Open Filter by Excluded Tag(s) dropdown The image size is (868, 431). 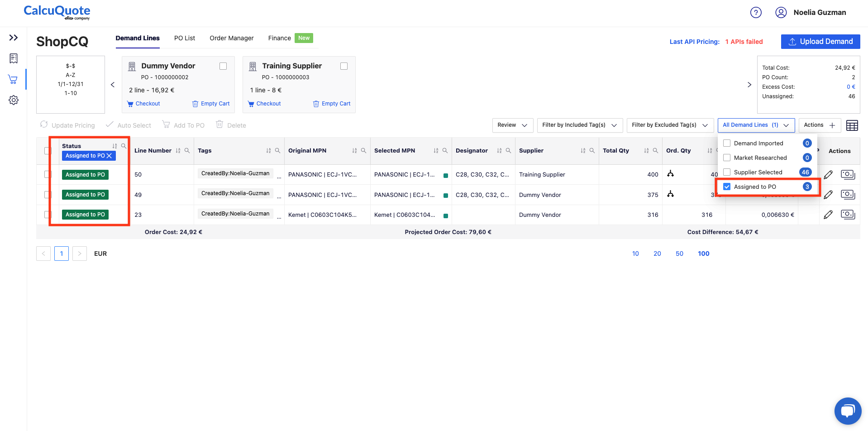click(x=670, y=125)
